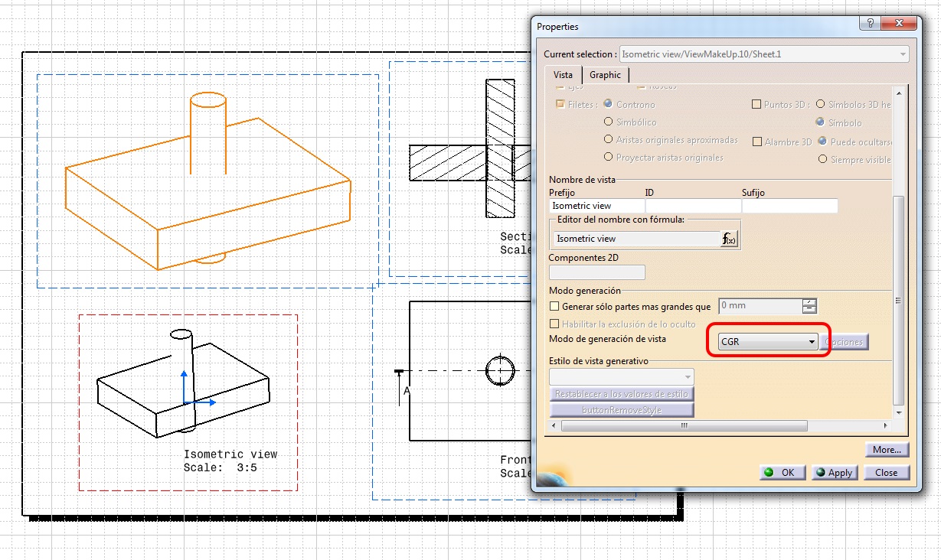
Task: Open the Estilo de vista generativo dropdown
Action: tap(622, 376)
